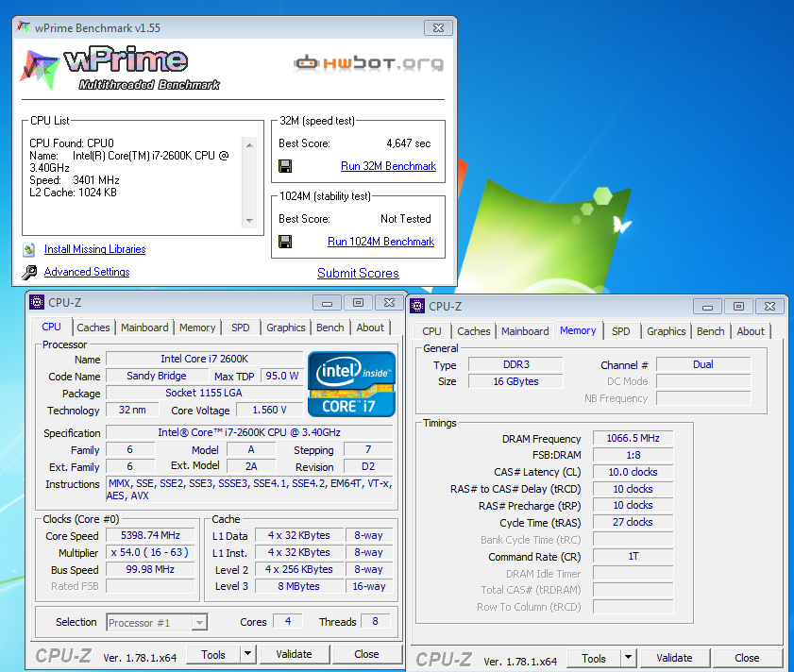Viewport: 794px width, 672px height.
Task: Open the About tab in left CPU-Z
Action: [x=370, y=328]
